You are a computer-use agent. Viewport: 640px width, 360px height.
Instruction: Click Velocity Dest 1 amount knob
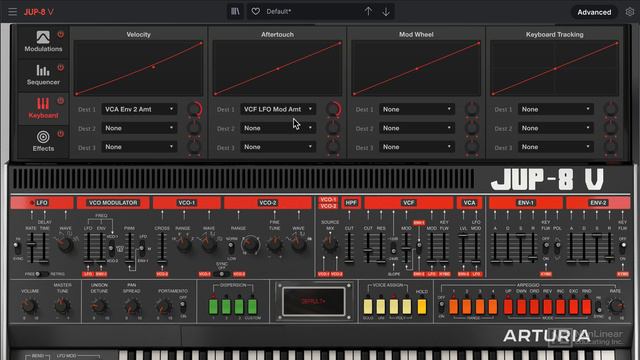195,109
